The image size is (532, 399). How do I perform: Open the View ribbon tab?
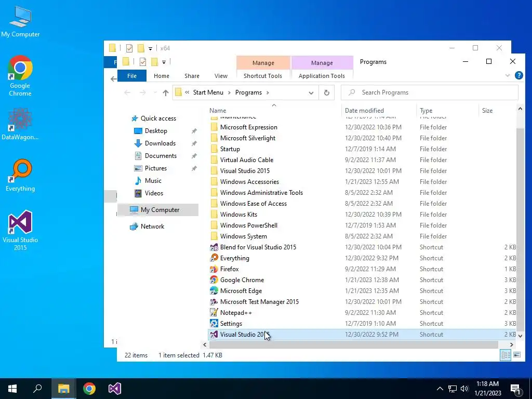pos(221,76)
